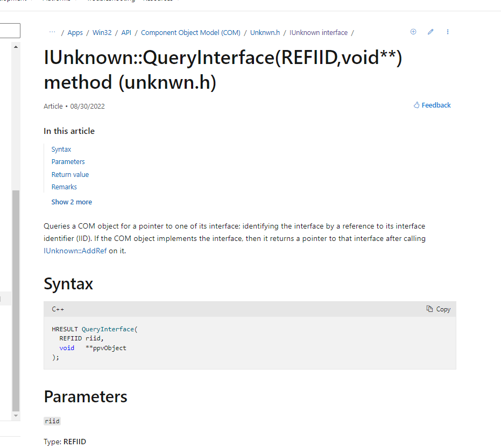Image resolution: width=501 pixels, height=448 pixels.
Task: Open the API breadcrumb link
Action: [x=126, y=33]
